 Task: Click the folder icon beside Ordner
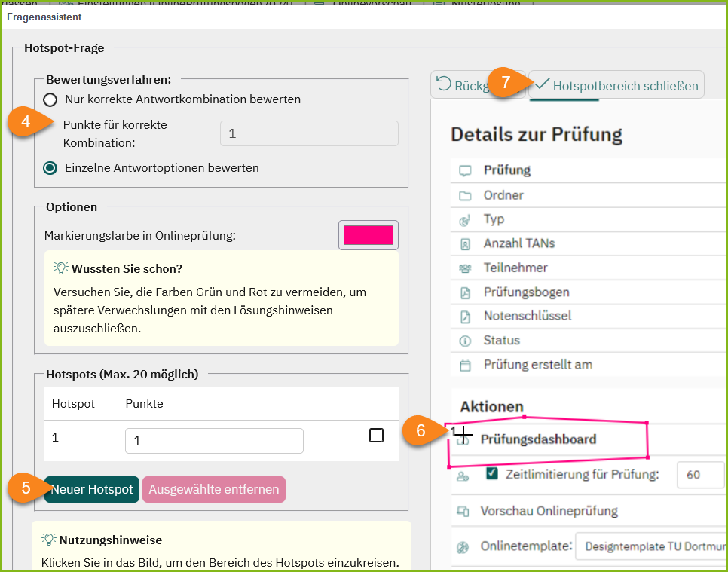click(465, 195)
